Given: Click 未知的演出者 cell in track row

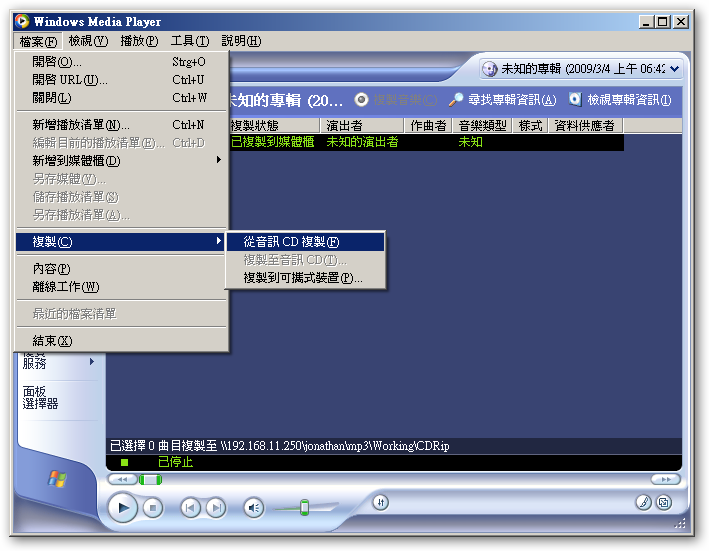Looking at the screenshot, I should coord(362,142).
